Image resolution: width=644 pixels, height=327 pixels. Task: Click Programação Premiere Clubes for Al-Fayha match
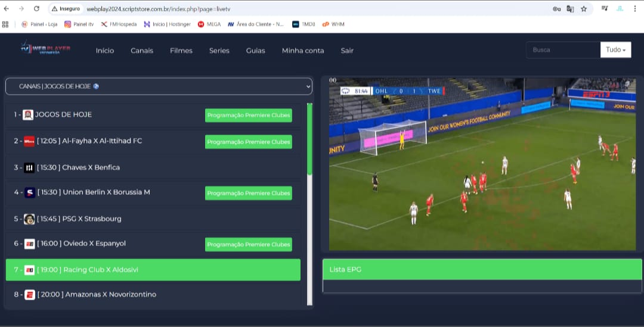(x=248, y=142)
